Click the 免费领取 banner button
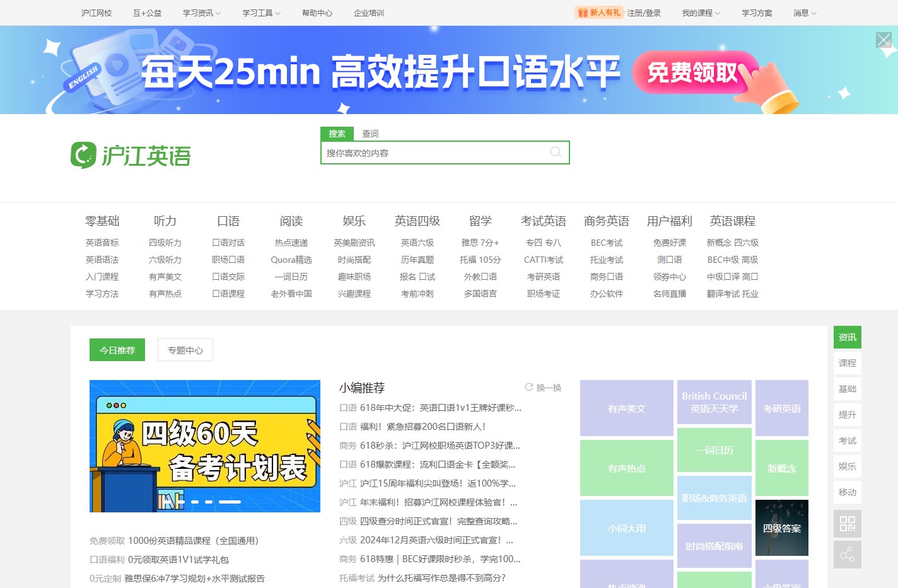Image resolution: width=898 pixels, height=588 pixels. pos(694,72)
